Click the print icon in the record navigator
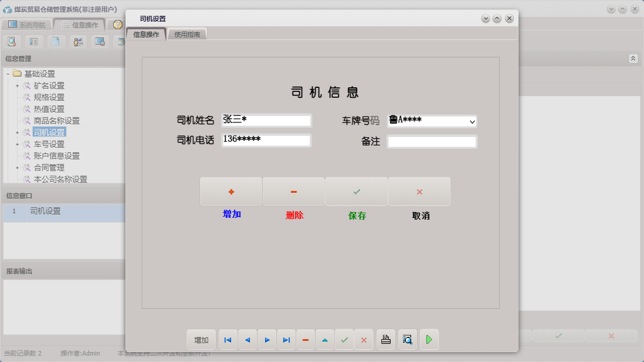Image resolution: width=644 pixels, height=362 pixels. point(385,339)
